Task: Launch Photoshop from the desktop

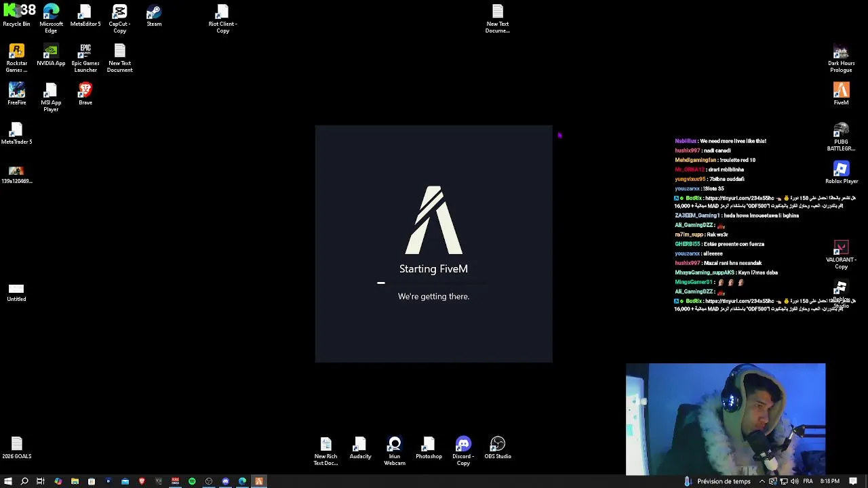Action: pyautogui.click(x=429, y=449)
